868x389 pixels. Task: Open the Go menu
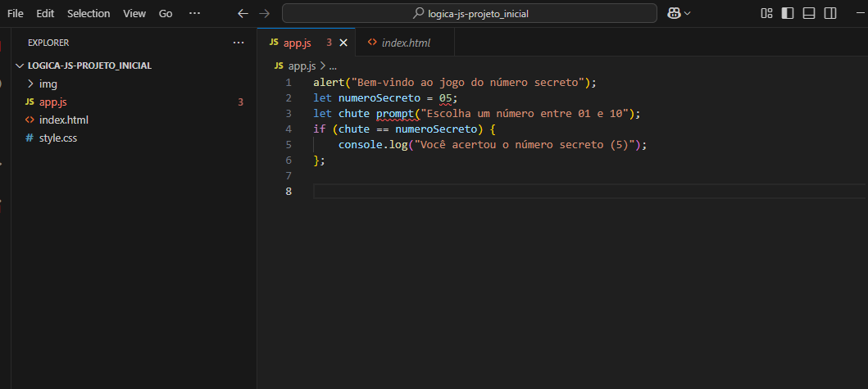(166, 13)
